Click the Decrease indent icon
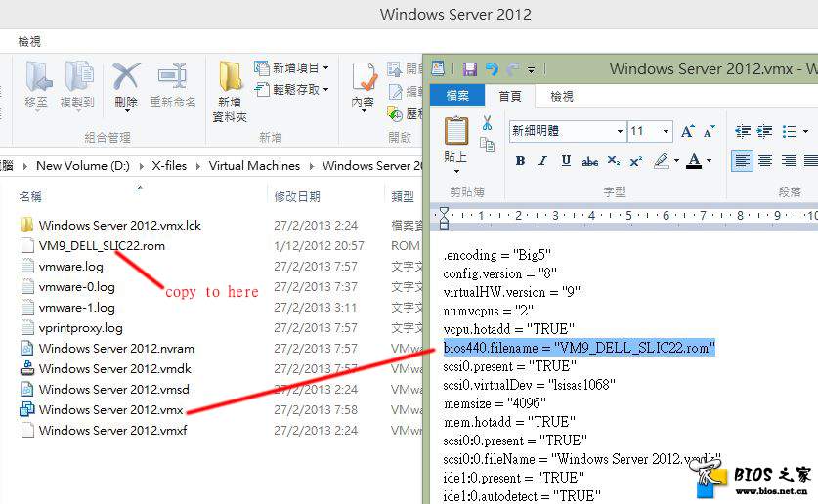 coord(743,131)
